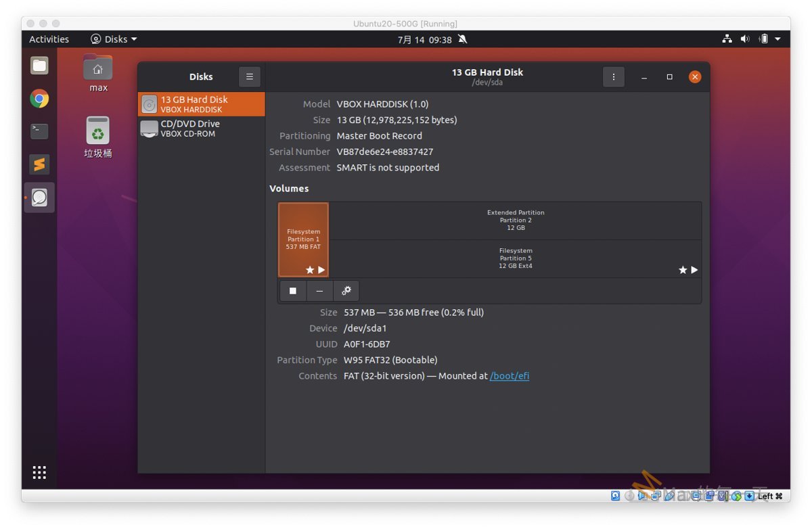Screen dimensions: 812x529
Task: Open additional partition options gears button
Action: pyautogui.click(x=346, y=291)
